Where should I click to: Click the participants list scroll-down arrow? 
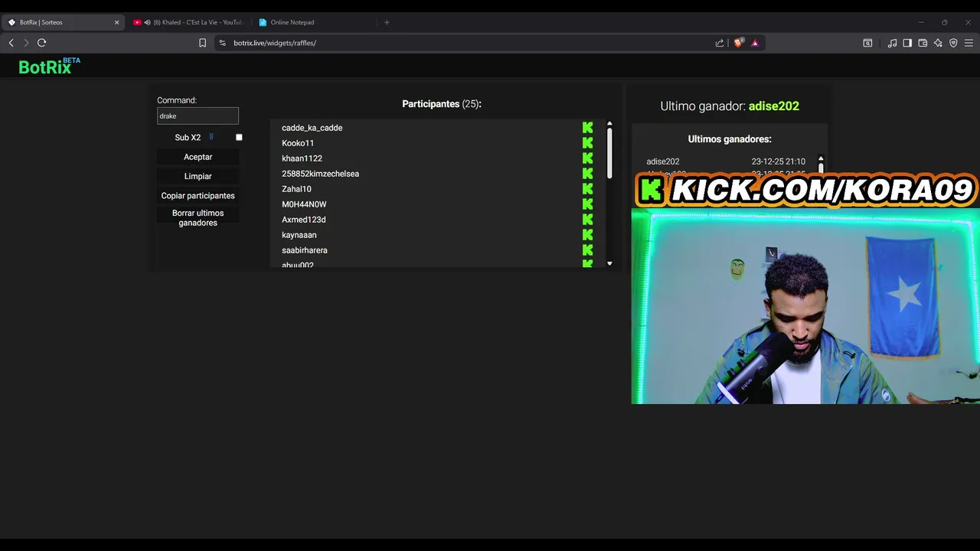609,263
